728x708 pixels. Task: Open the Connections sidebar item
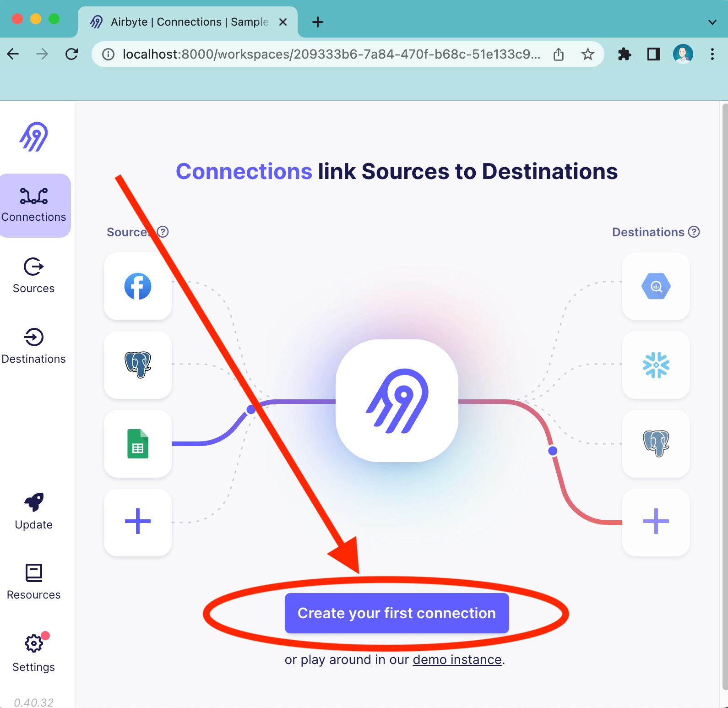[x=35, y=205]
